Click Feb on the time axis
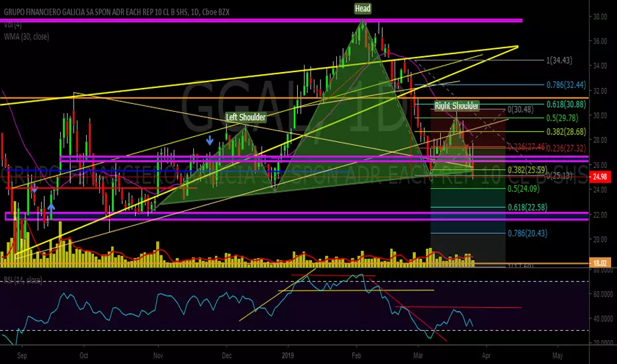 click(356, 356)
